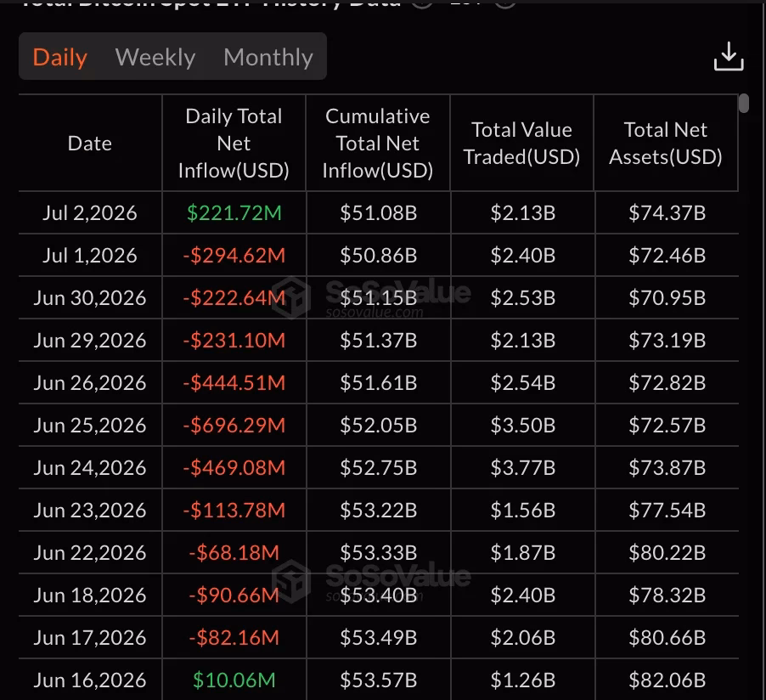The image size is (766, 700).
Task: Select the $1.26B value traded cell
Action: coord(523,680)
